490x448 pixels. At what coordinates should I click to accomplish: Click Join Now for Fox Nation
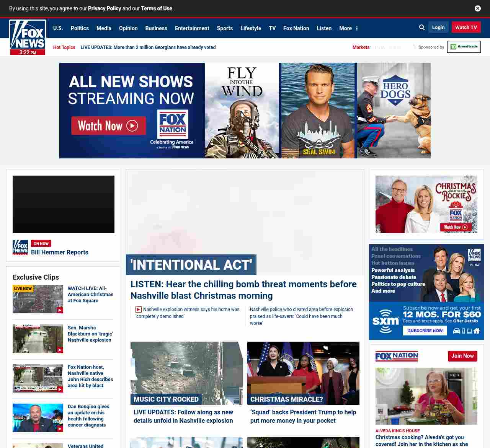(x=462, y=356)
